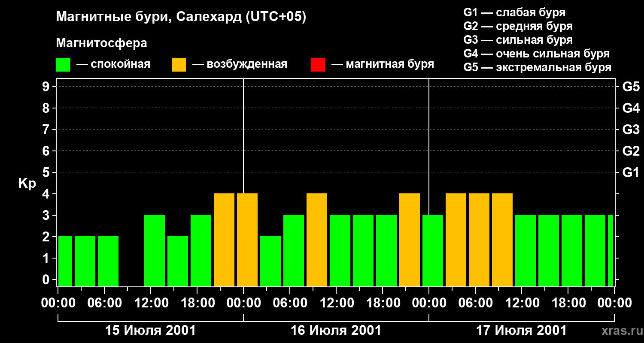The image size is (644, 343).
Task: Click the 'Магнитосфера' legend heading
Action: point(101,43)
